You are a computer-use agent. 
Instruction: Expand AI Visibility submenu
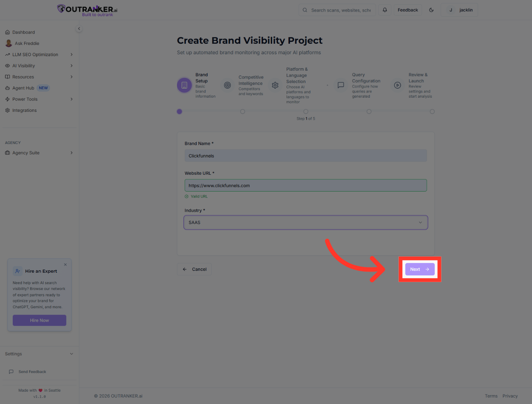(71, 66)
